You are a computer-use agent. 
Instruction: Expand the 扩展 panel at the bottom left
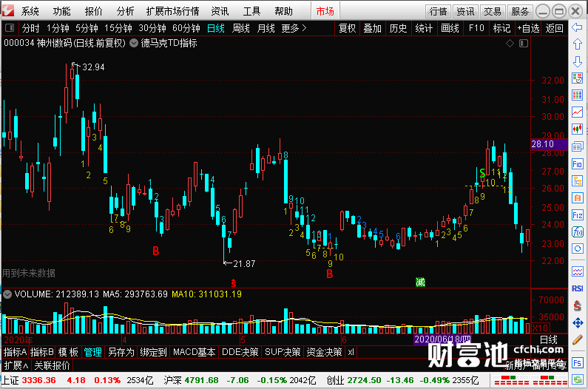coord(16,365)
